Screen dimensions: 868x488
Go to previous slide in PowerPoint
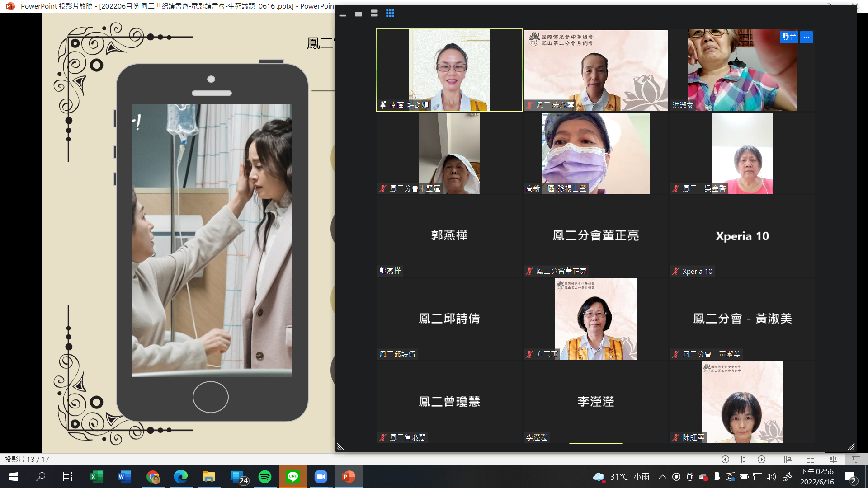coord(725,459)
